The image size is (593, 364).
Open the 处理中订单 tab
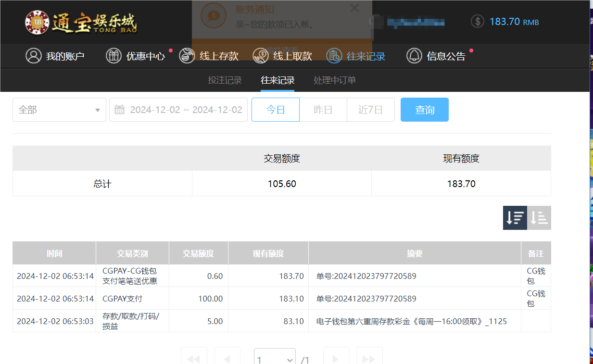334,80
